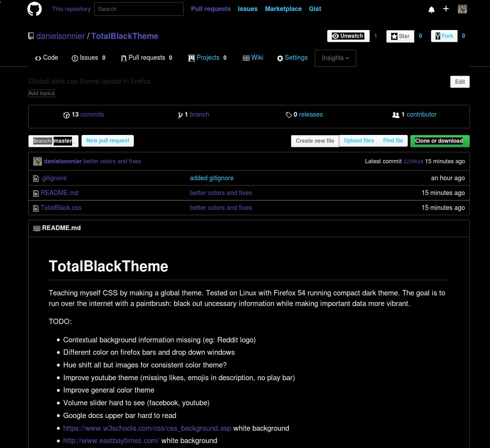
Task: Select the branch icon next to '1 branch'
Action: point(180,115)
